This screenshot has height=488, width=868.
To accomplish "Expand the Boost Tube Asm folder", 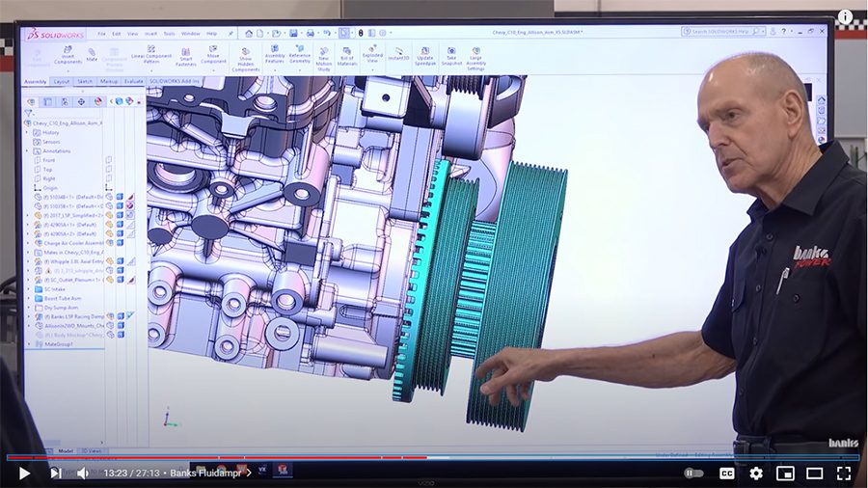I will (28, 298).
